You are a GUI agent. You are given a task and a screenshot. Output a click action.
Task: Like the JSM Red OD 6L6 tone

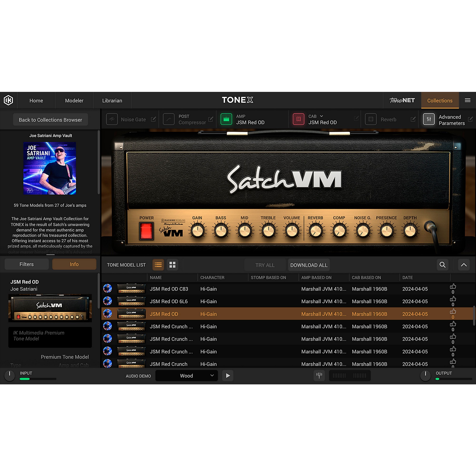tap(453, 299)
